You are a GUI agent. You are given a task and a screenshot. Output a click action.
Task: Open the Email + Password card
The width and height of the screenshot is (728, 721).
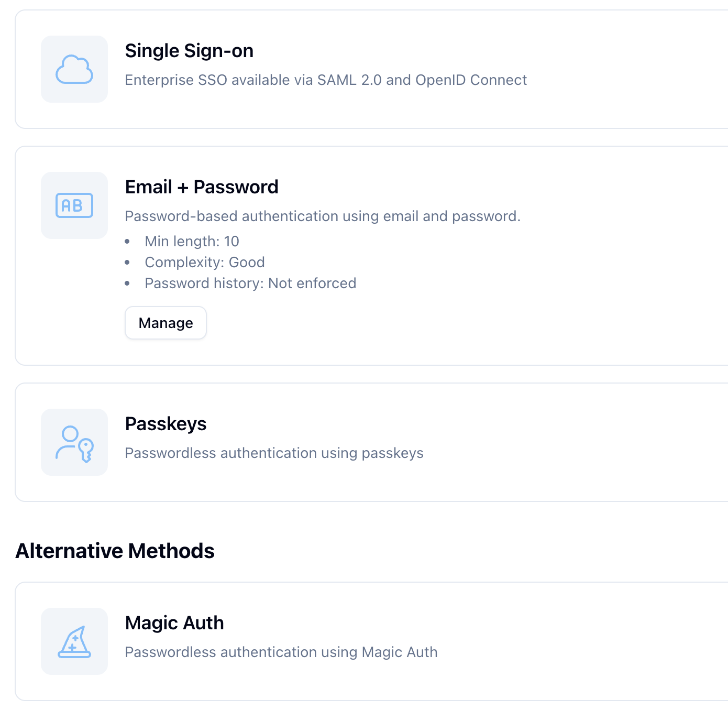(x=367, y=256)
